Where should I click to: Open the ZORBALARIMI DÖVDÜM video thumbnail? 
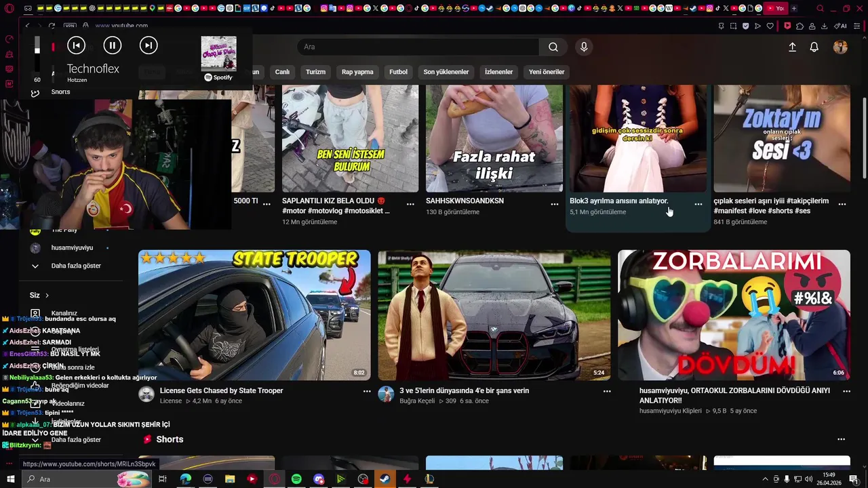pyautogui.click(x=734, y=315)
